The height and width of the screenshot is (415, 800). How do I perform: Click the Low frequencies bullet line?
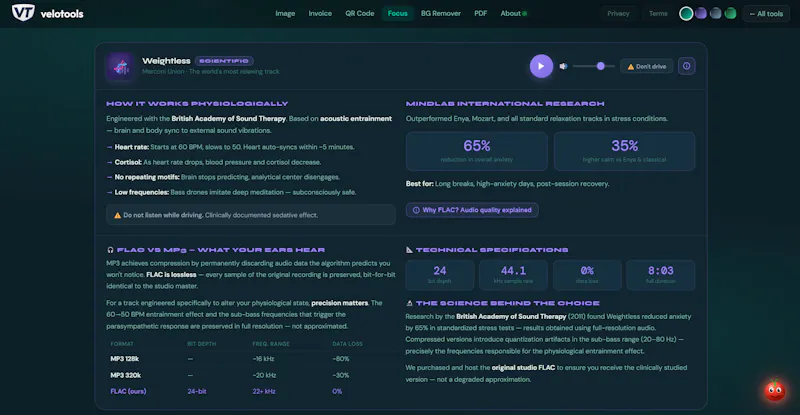231,192
